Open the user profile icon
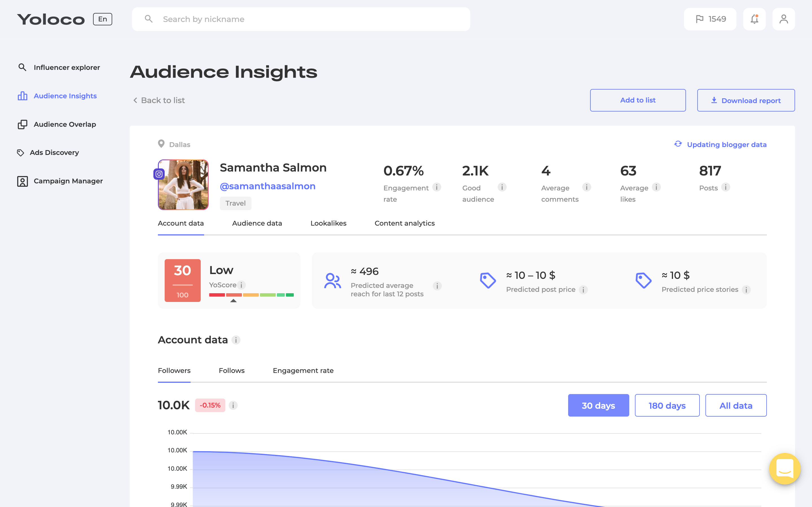 (x=784, y=19)
